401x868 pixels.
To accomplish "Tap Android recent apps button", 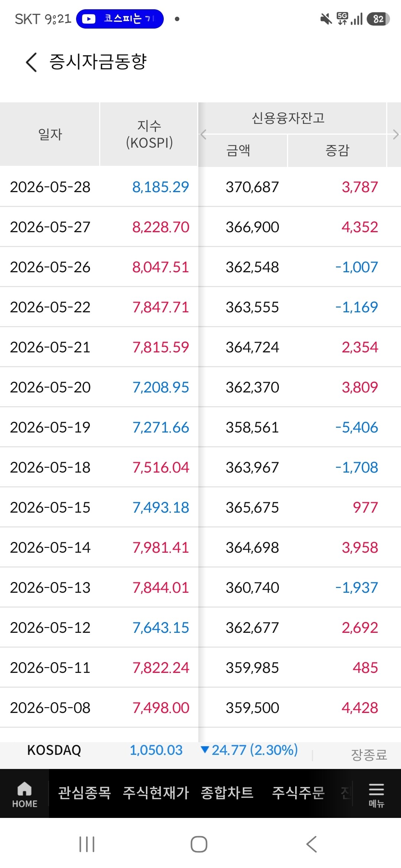I will 87,844.
